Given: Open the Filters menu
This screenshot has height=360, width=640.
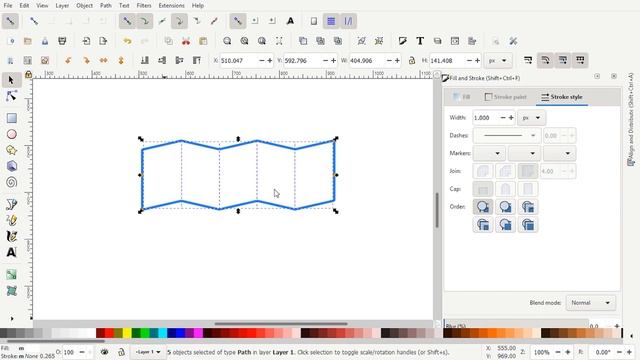Looking at the screenshot, I should (144, 6).
